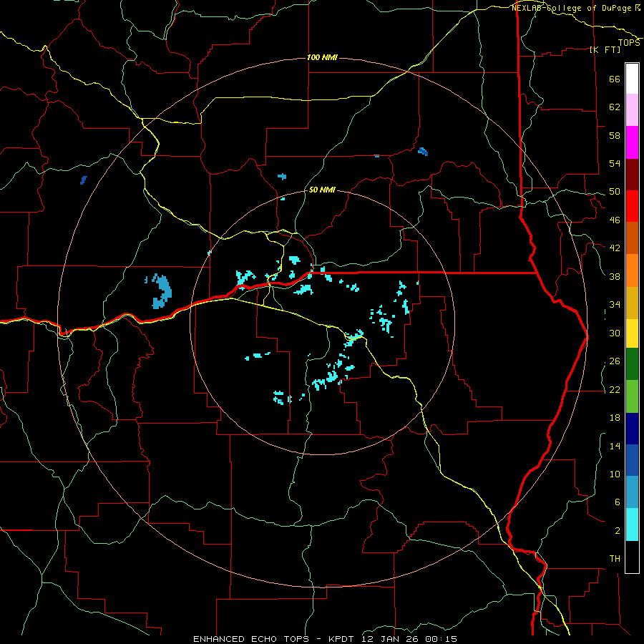Select the '14' legend value
Viewport: 644px width, 644px height.
click(615, 446)
